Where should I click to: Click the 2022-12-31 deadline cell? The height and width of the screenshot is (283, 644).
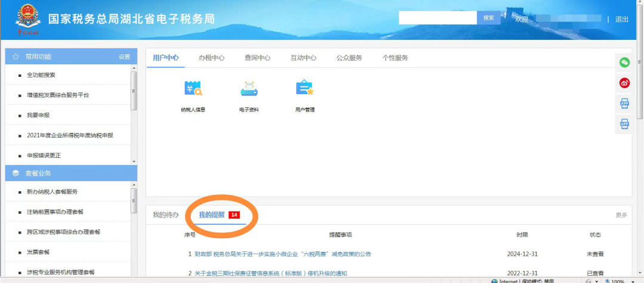coord(522,273)
